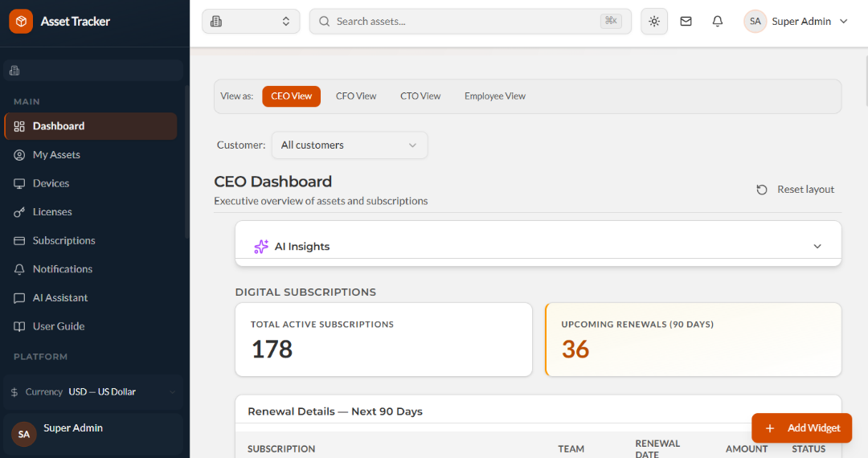Viewport: 868px width, 458px height.
Task: Click the building icon in sidebar
Action: [x=15, y=71]
